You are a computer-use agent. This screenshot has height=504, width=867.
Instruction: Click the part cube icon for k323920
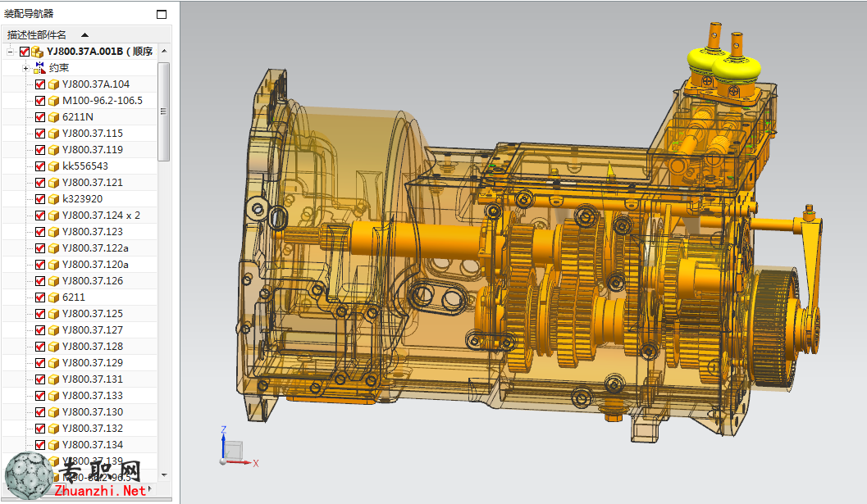pos(53,199)
